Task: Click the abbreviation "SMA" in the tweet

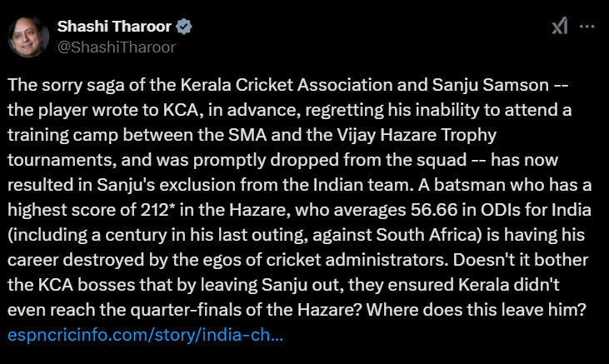Action: click(x=247, y=135)
